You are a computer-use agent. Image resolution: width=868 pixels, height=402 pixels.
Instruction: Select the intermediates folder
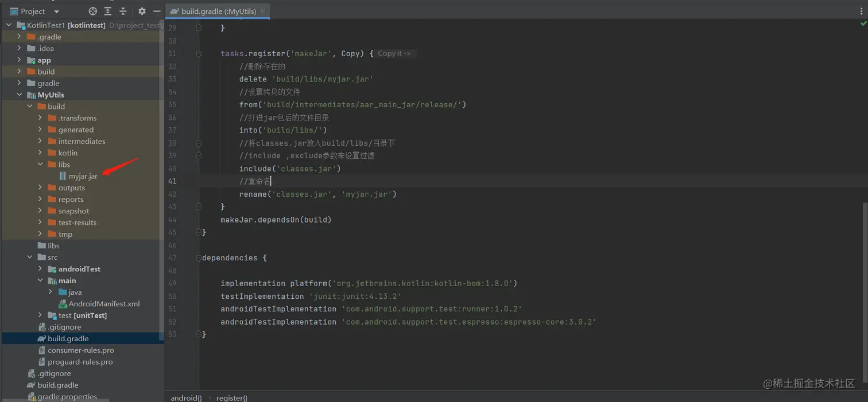pos(82,141)
